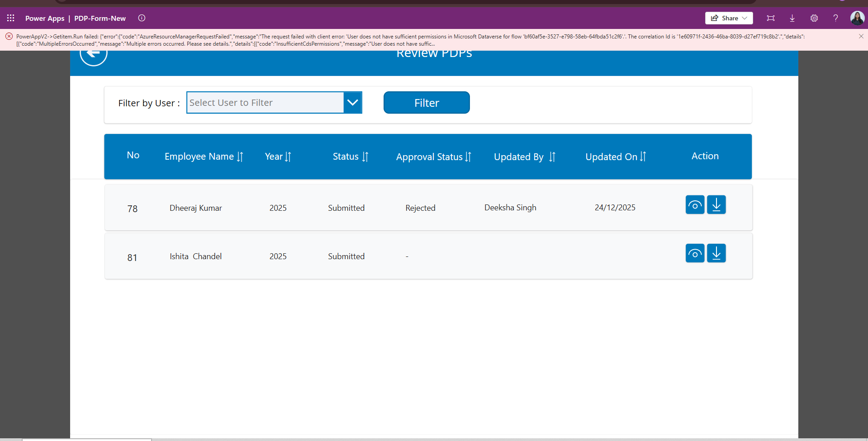Click the user profile avatar
868x441 pixels.
pyautogui.click(x=857, y=18)
